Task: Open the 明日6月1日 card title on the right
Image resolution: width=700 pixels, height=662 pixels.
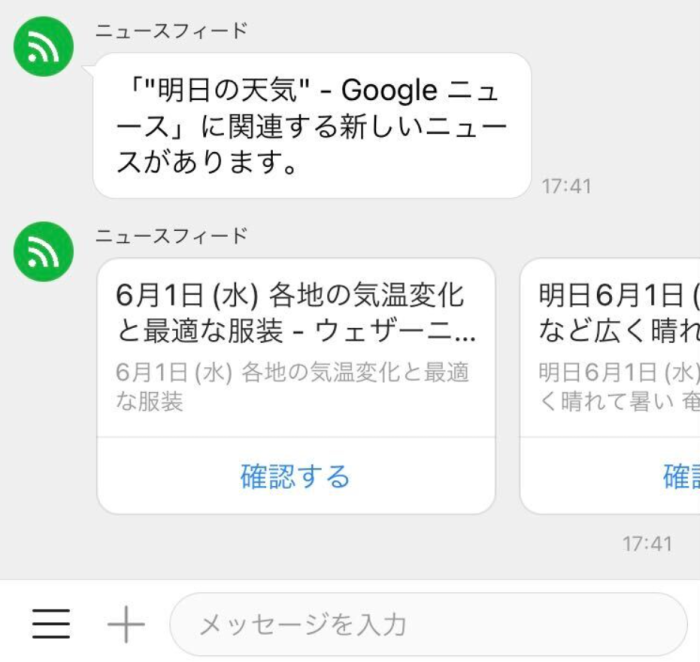Action: [x=619, y=313]
